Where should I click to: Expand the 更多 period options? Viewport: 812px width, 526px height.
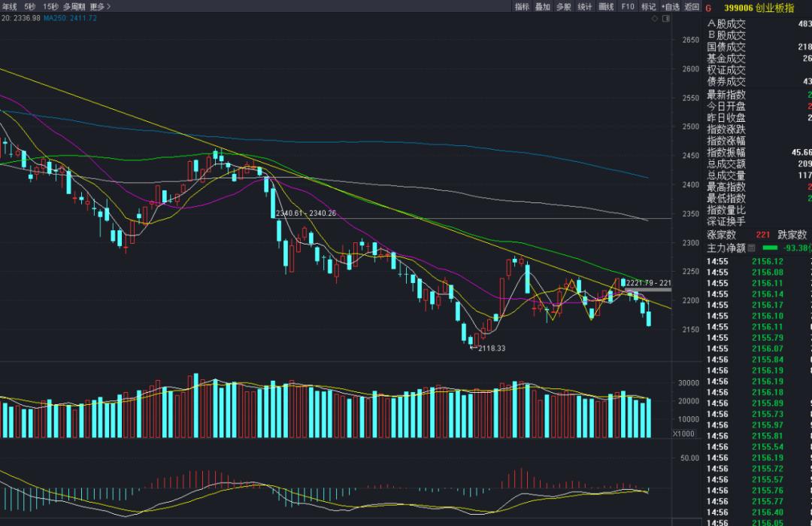point(100,7)
